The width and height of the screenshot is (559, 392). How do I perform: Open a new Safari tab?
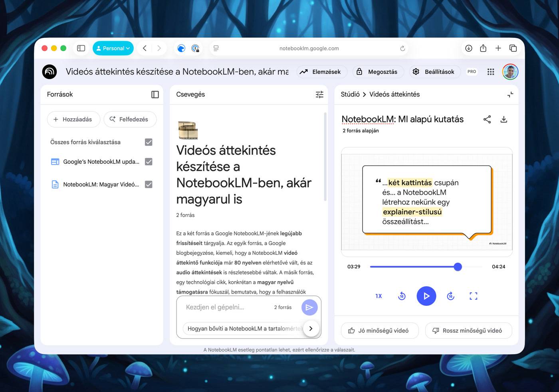pyautogui.click(x=498, y=48)
